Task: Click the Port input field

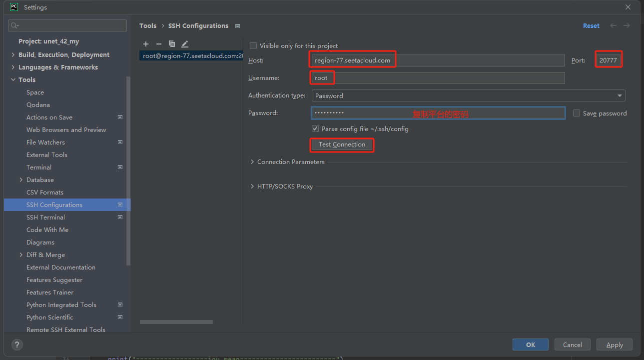Action: [x=609, y=60]
